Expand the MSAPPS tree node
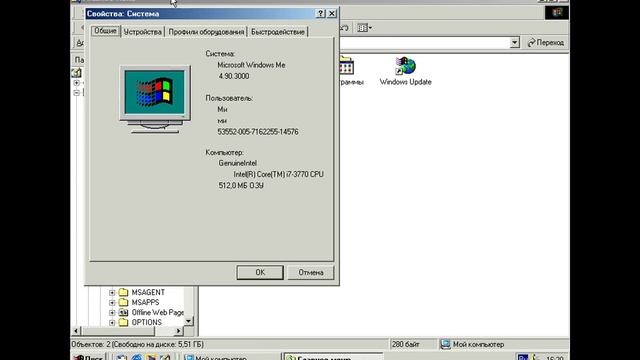Screen dimensions: 640x360 point(112,303)
